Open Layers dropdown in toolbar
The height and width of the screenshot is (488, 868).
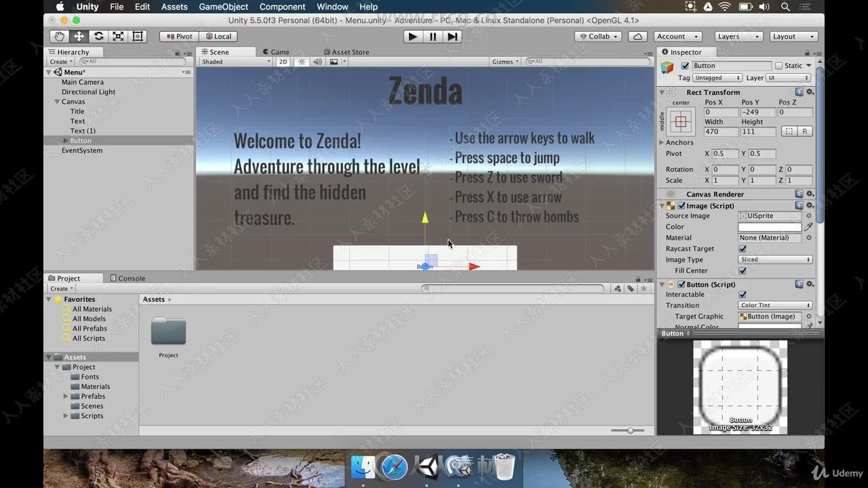coord(738,37)
